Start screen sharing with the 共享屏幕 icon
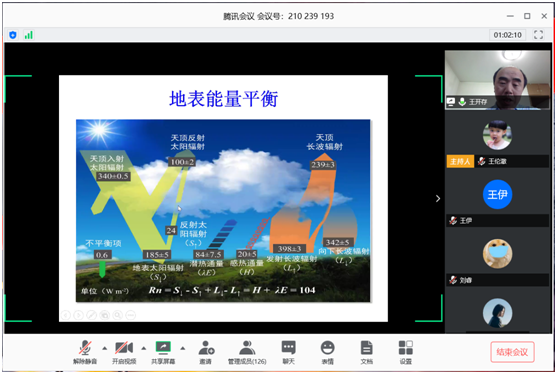Screen dimensions: 557x374 click(163, 352)
